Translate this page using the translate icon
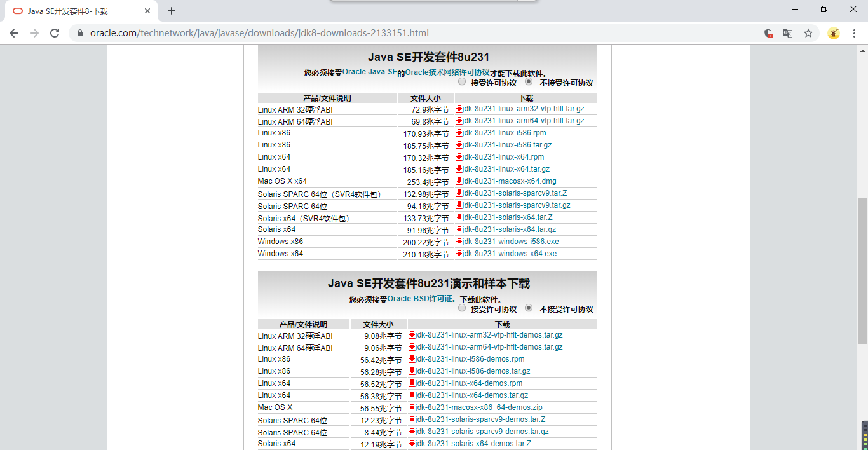868x450 pixels. [788, 33]
